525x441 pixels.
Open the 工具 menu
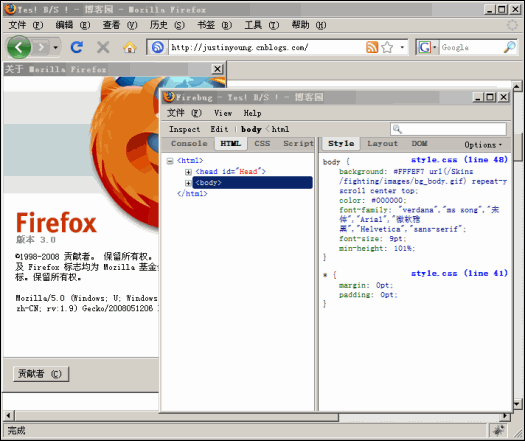click(x=261, y=25)
